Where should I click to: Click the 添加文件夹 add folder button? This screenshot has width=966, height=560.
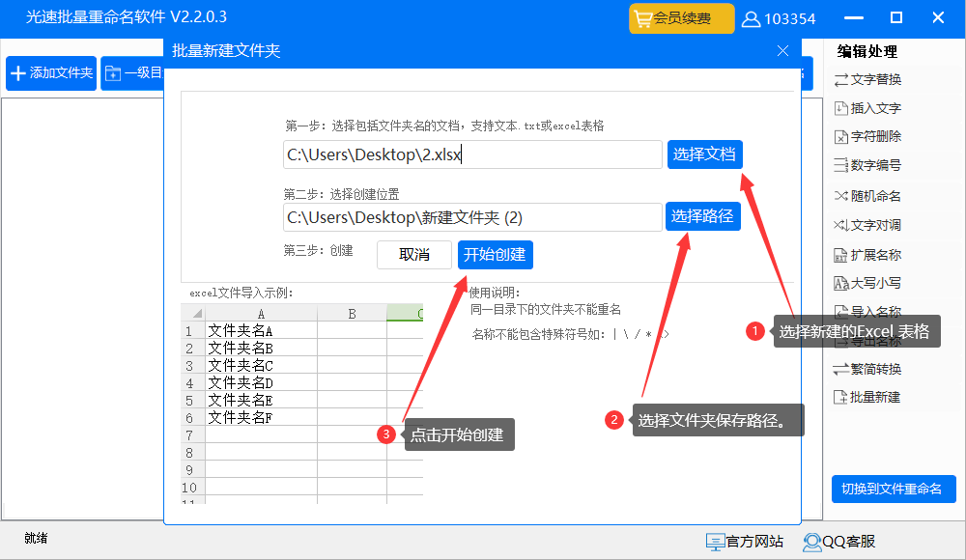51,73
